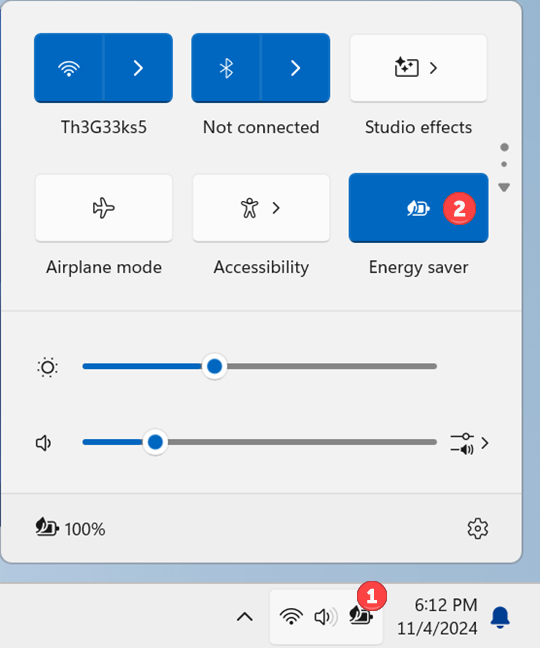Go to next quick settings page arrow
Image resolution: width=540 pixels, height=648 pixels.
[504, 188]
